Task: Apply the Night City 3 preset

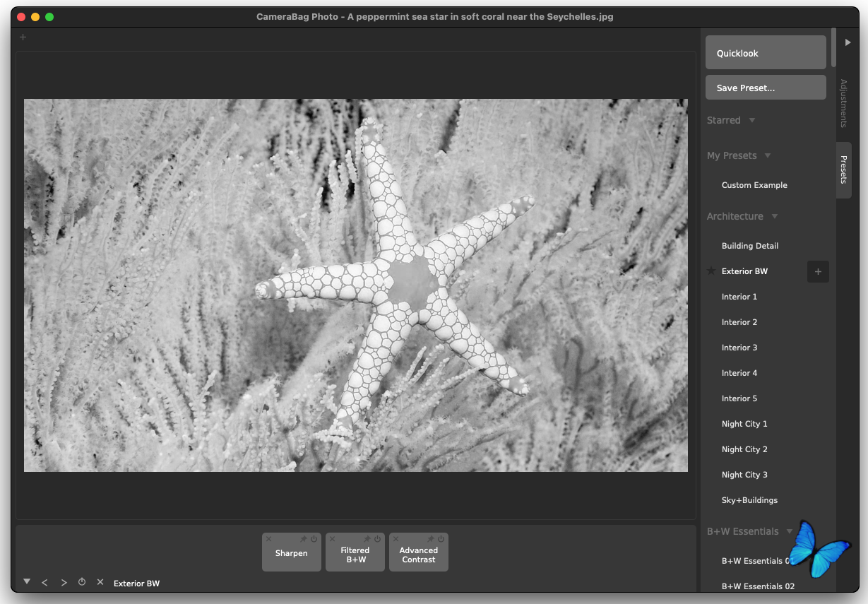Action: pyautogui.click(x=744, y=475)
